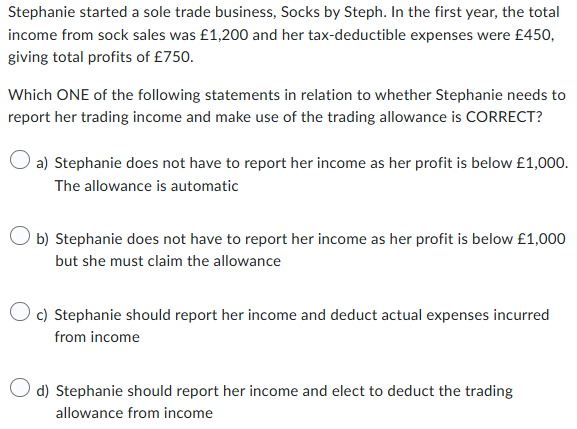Click the 'a)' option letter label
The width and height of the screenshot is (577, 429).
tap(42, 163)
